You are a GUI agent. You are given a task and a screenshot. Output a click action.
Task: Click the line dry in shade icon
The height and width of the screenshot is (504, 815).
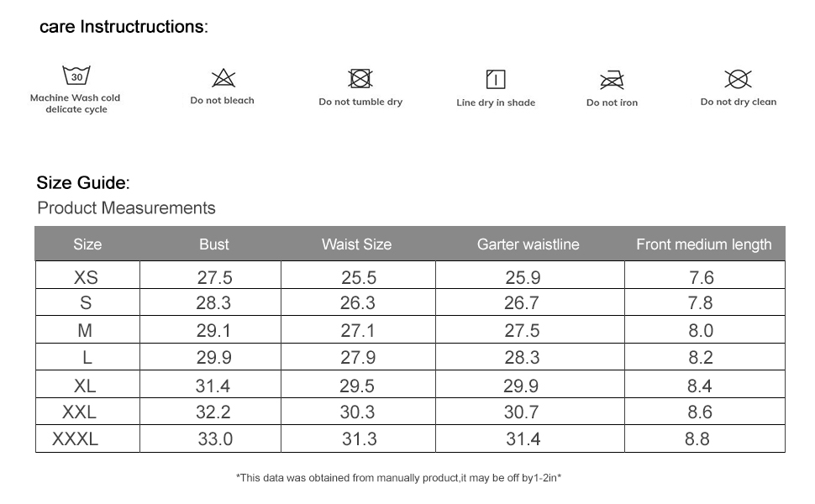[x=496, y=80]
